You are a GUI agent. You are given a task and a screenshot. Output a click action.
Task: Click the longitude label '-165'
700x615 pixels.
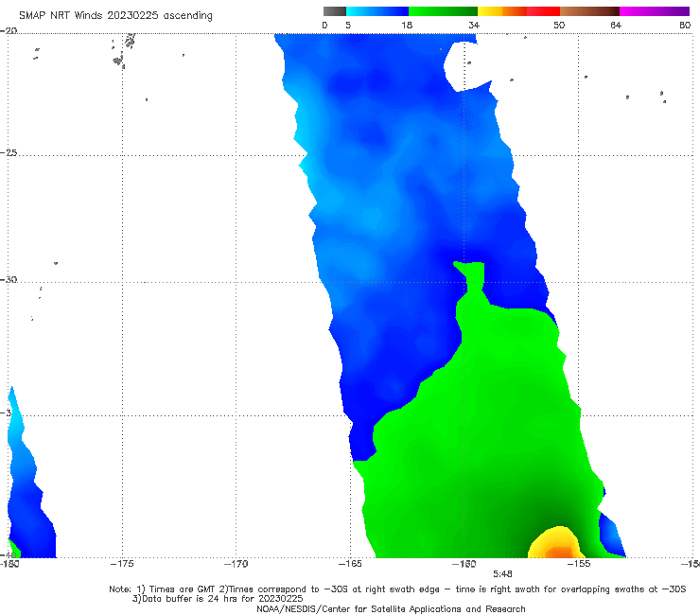point(350,564)
